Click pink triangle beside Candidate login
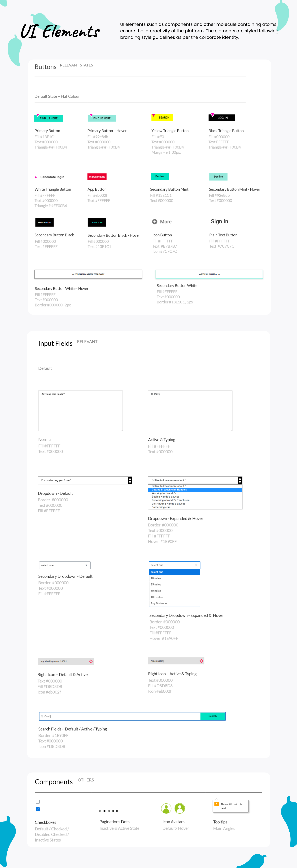Screen dimensions: 297x868 pyautogui.click(x=36, y=177)
